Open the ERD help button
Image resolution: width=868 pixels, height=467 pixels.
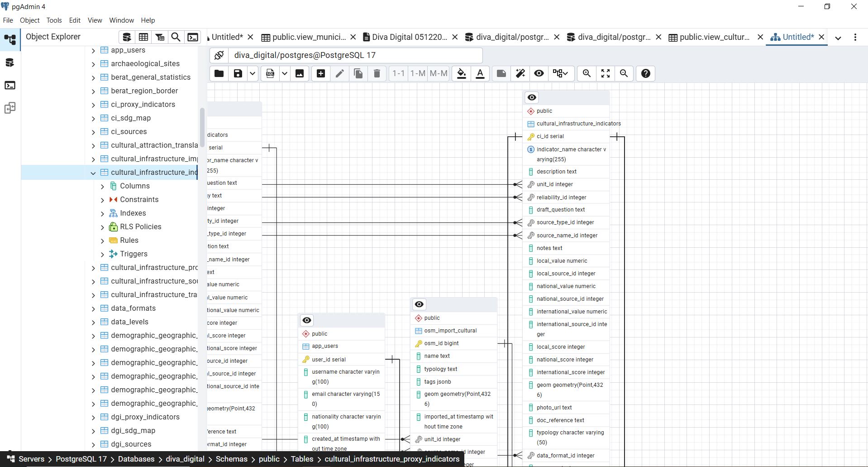[x=646, y=73]
